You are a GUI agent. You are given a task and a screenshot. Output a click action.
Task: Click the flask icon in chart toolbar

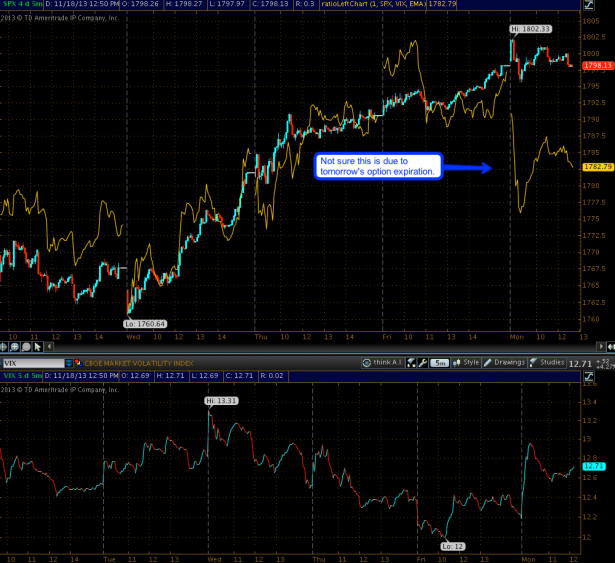tap(411, 362)
